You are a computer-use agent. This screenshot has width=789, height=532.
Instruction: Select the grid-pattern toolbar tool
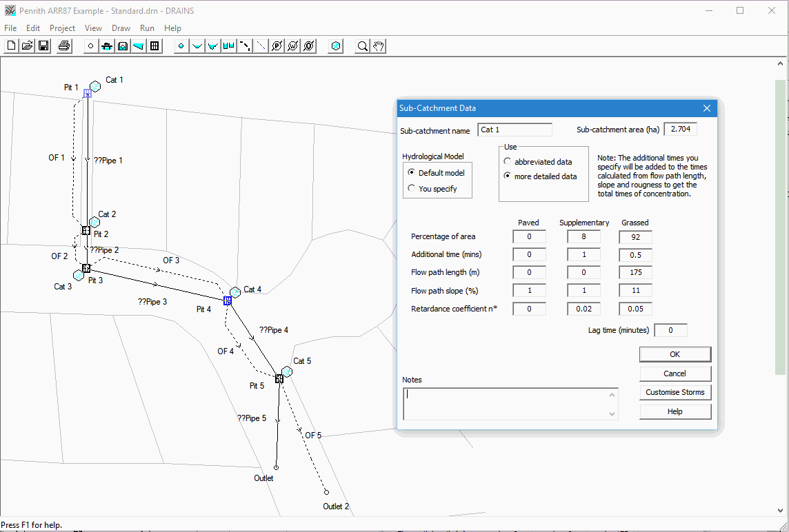point(155,46)
